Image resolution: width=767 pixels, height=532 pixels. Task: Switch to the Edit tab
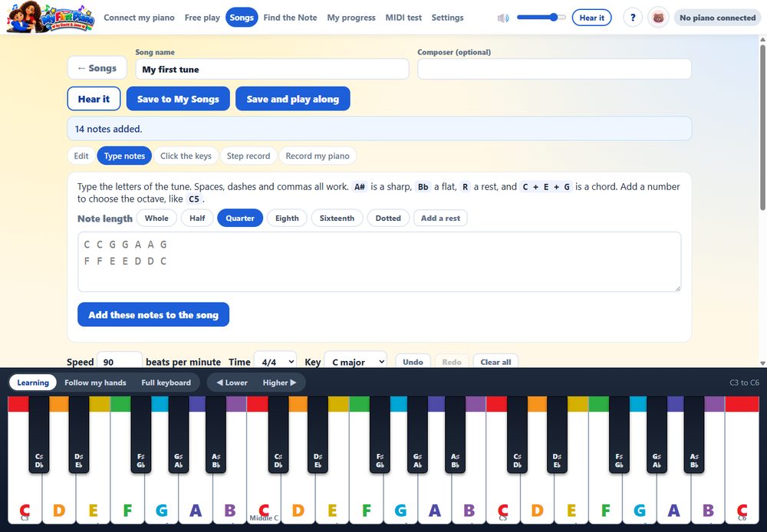point(81,156)
